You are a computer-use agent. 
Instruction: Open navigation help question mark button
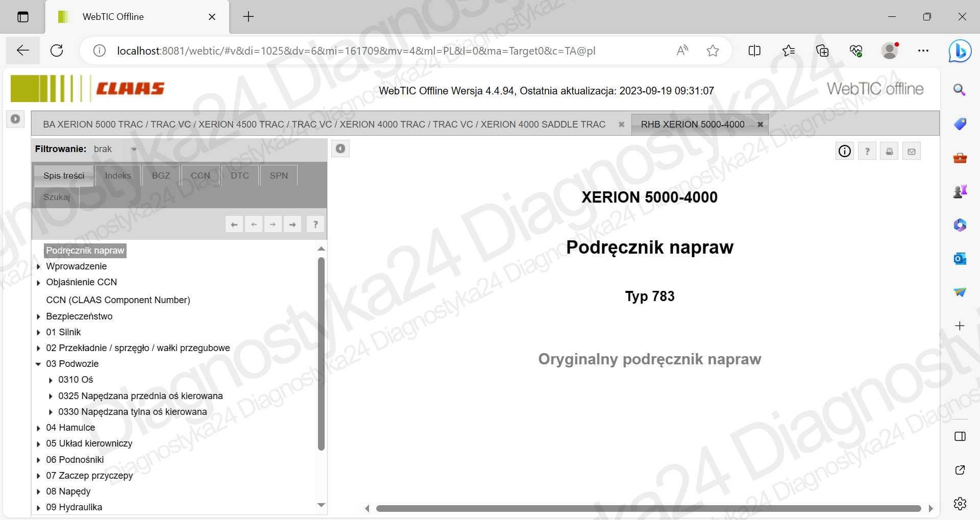tap(315, 224)
